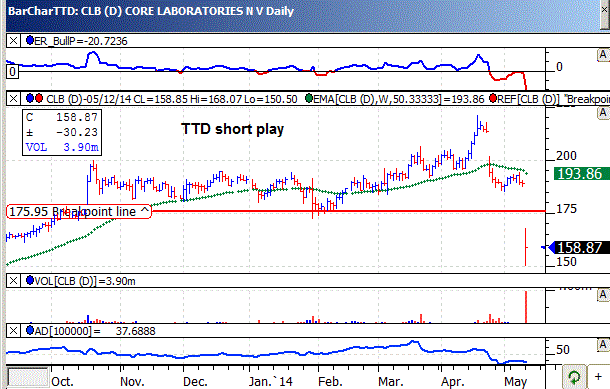610x389 pixels.
Task: Close the CLB price chart panel
Action: click(x=13, y=99)
